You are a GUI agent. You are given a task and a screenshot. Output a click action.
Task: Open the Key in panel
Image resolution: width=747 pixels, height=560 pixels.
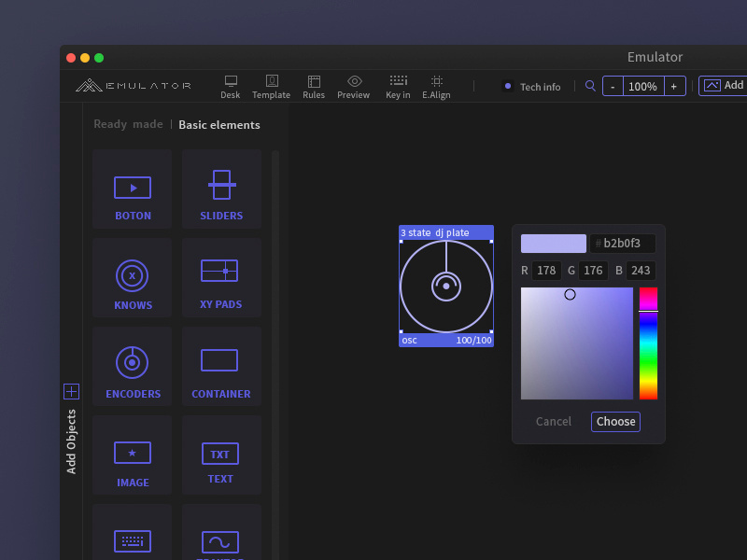coord(398,87)
